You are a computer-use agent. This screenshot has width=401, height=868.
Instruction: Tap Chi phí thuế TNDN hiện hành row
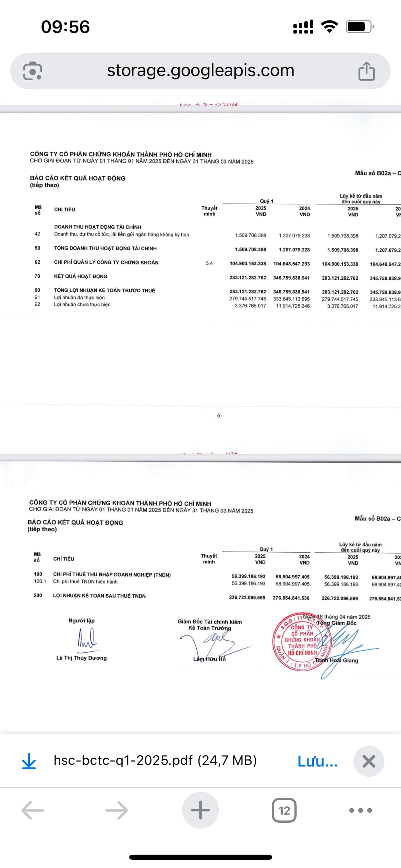click(x=85, y=581)
